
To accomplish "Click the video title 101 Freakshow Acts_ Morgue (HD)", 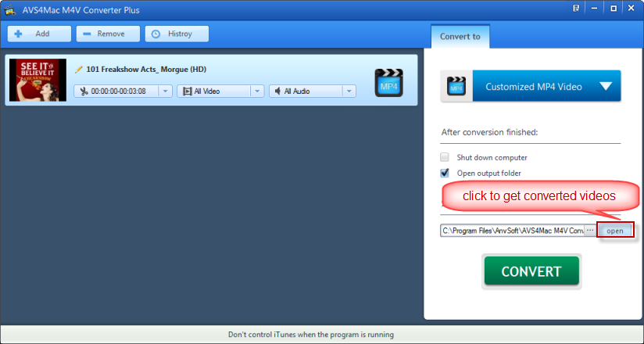I will click(146, 70).
